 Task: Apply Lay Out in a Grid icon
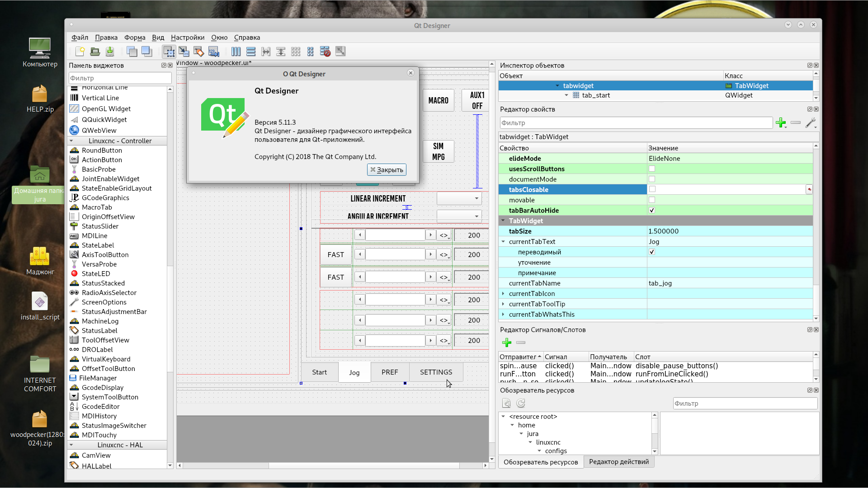pyautogui.click(x=296, y=52)
